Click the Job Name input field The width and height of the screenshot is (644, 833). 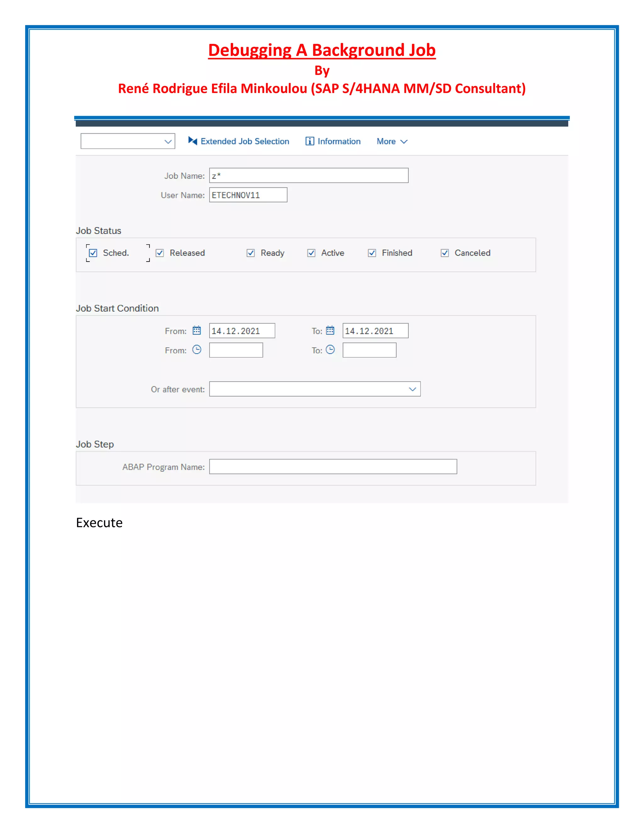click(309, 175)
